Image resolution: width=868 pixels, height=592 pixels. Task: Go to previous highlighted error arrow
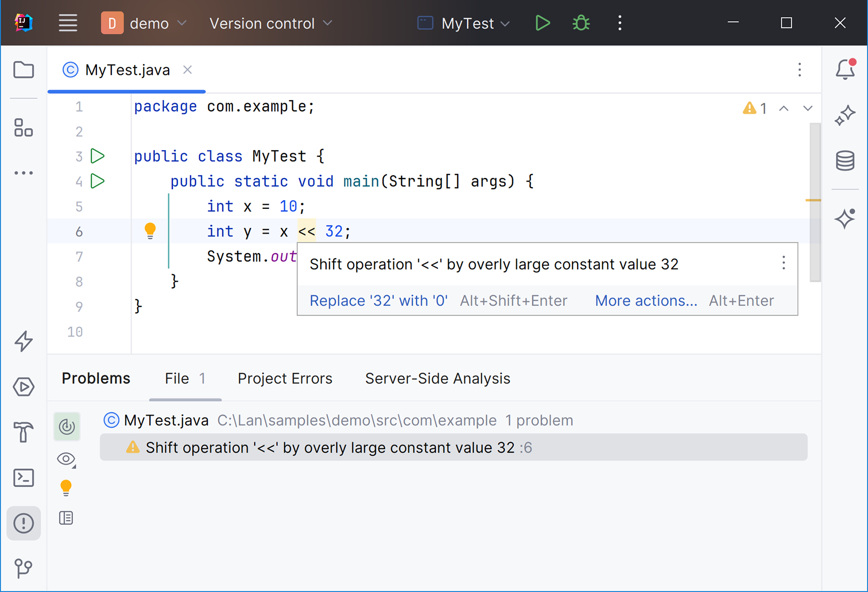point(784,108)
